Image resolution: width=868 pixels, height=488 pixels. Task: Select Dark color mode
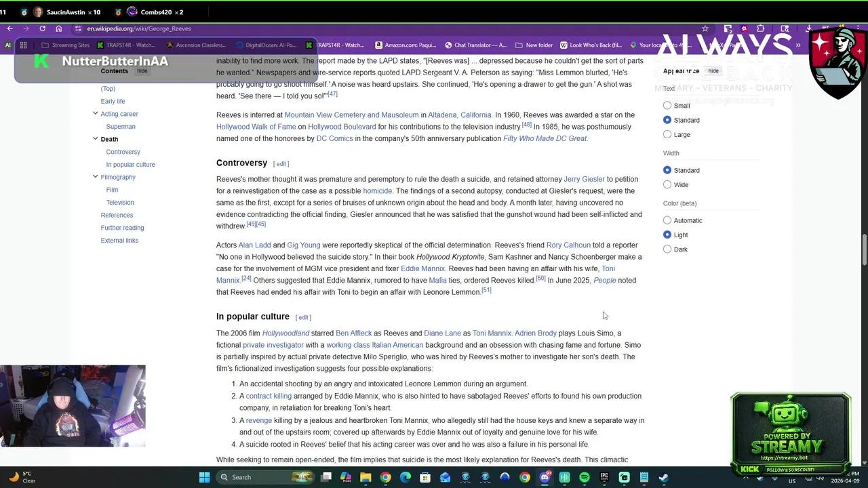click(667, 249)
